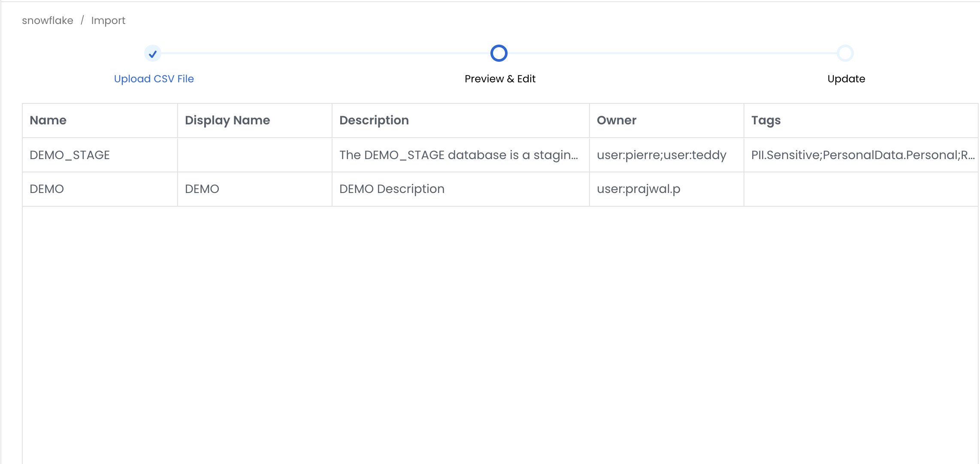Click the snowflake breadcrumb link

[48, 21]
